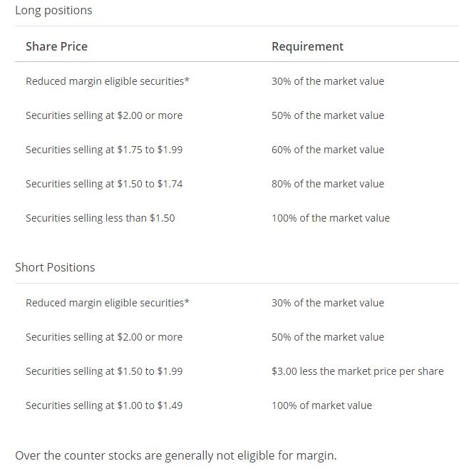Viewport: 459px width, 476px height.
Task: Select $3.00 less the market price per share
Action: click(357, 371)
